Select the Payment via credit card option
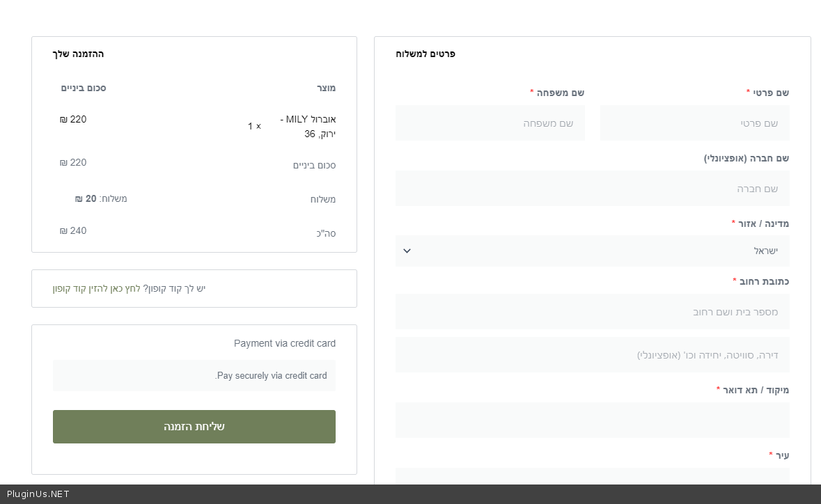821x504 pixels. 284,343
